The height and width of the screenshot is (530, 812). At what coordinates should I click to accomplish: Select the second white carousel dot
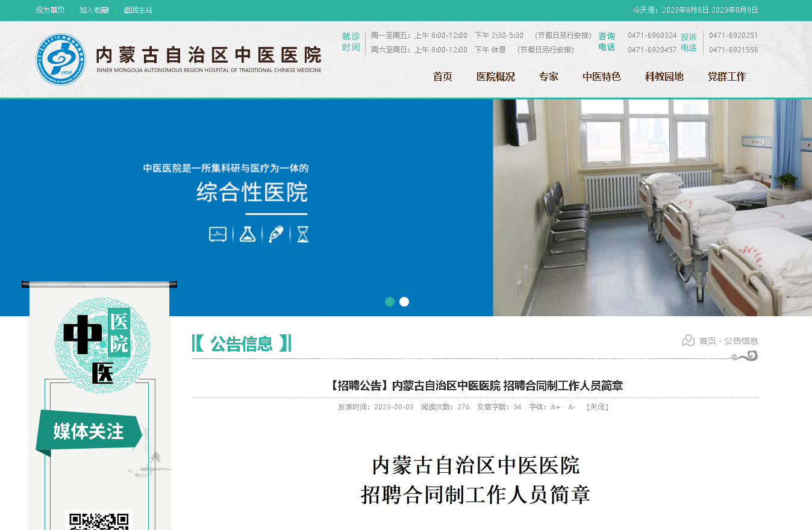coord(404,302)
